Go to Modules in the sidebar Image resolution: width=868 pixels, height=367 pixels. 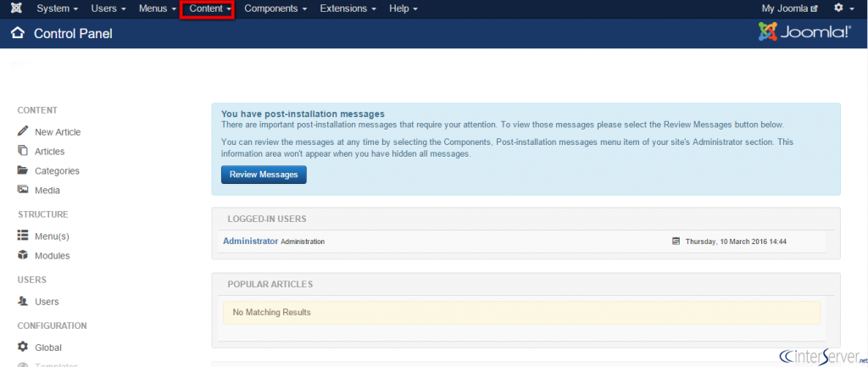pyautogui.click(x=52, y=256)
